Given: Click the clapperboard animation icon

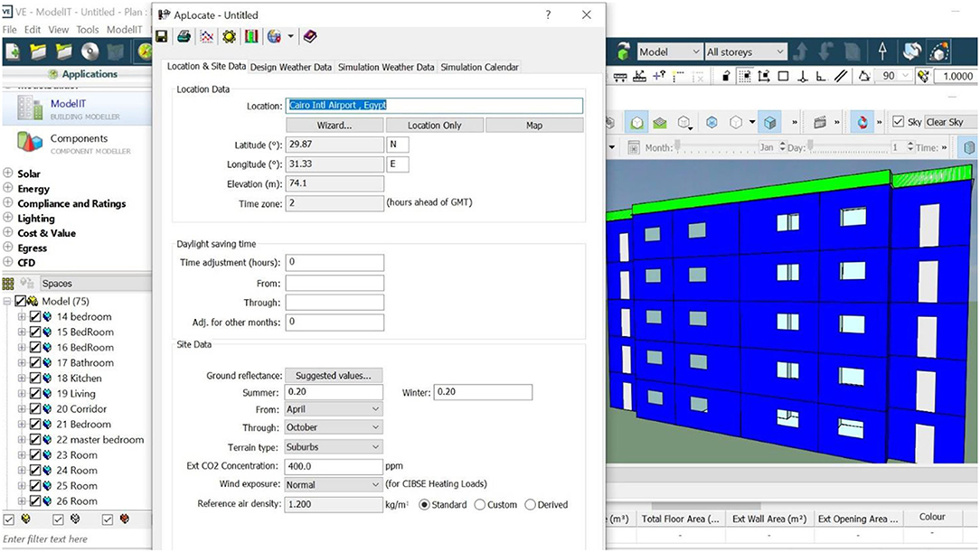Looking at the screenshot, I should coord(820,122).
